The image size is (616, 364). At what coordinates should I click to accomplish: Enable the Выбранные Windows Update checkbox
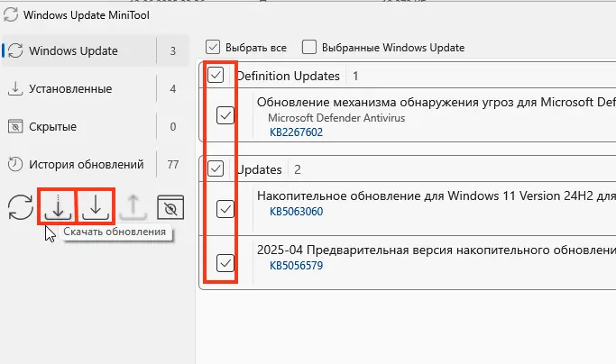pos(309,47)
